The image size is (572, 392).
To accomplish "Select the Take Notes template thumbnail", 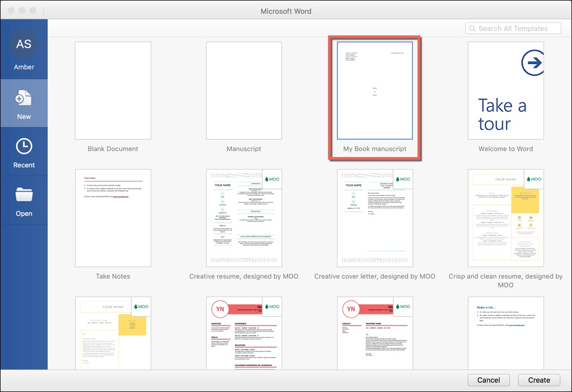I will [113, 218].
